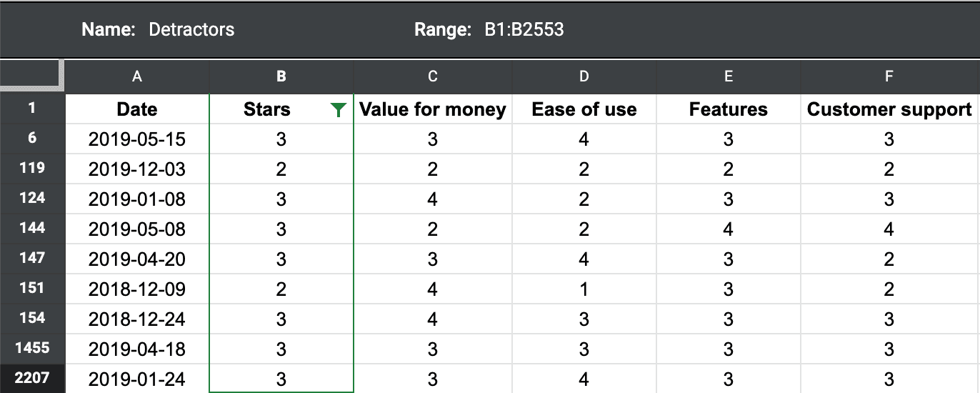980x393 pixels.
Task: Click the Date header cell
Action: [137, 109]
